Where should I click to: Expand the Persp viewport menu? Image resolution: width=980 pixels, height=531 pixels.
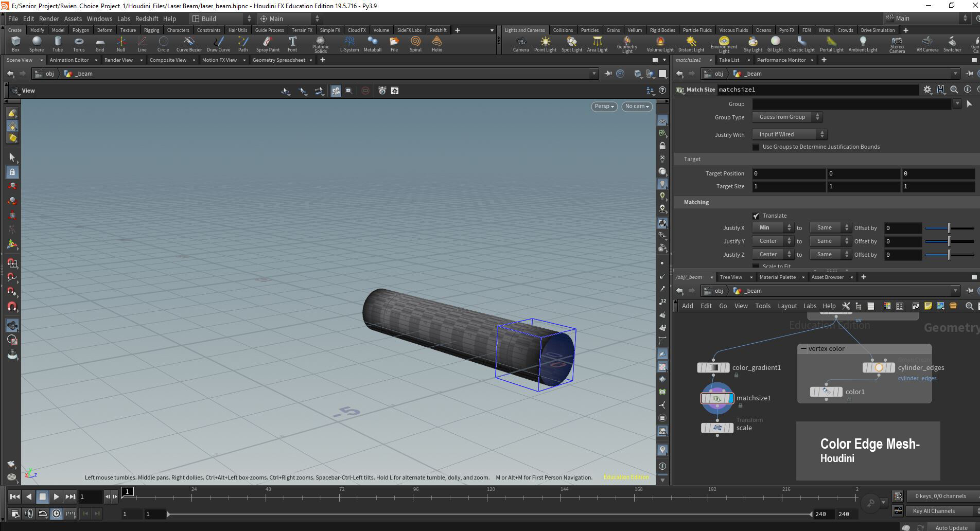pyautogui.click(x=604, y=107)
